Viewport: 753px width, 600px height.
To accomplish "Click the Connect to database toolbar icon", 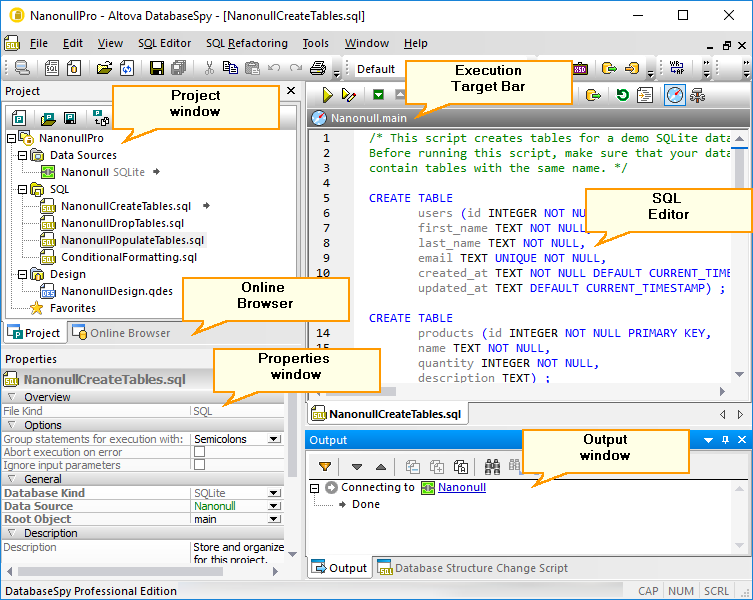I will [22, 68].
